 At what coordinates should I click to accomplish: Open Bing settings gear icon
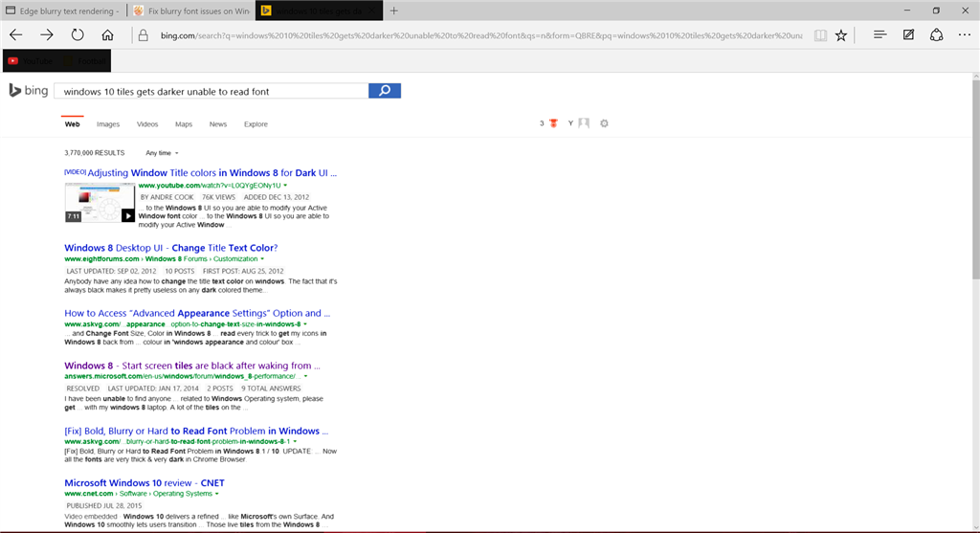604,123
